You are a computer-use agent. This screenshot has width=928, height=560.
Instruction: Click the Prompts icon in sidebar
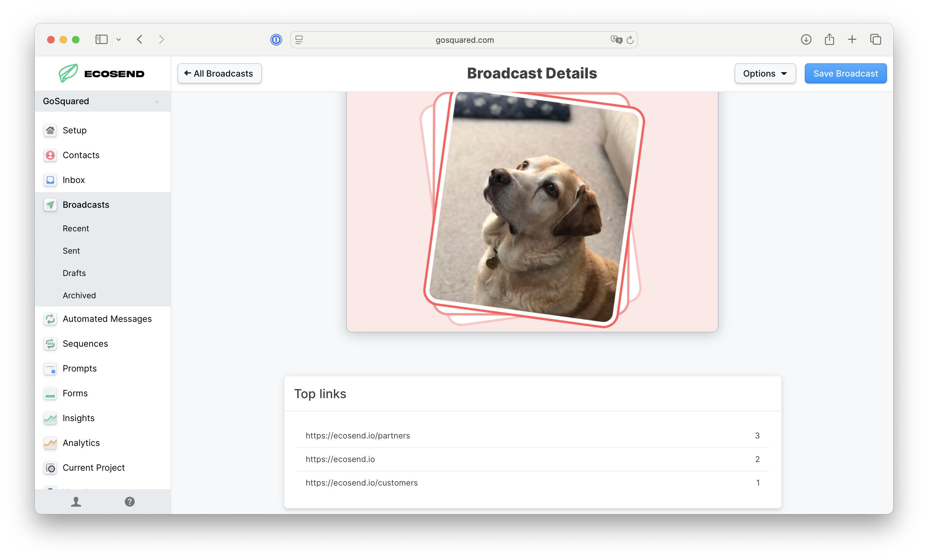pos(50,368)
